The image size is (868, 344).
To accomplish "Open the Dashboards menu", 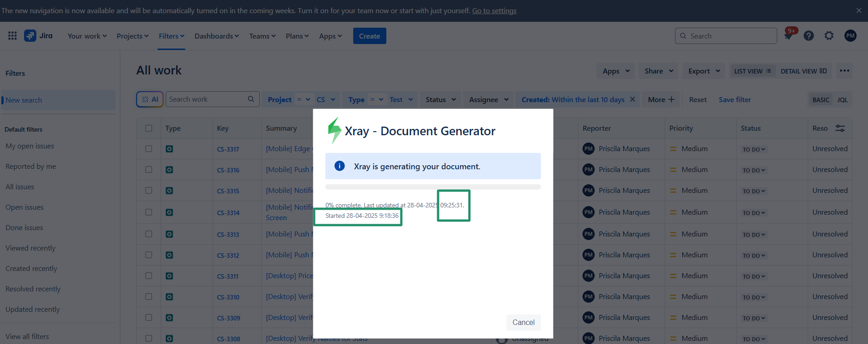I will (x=217, y=36).
